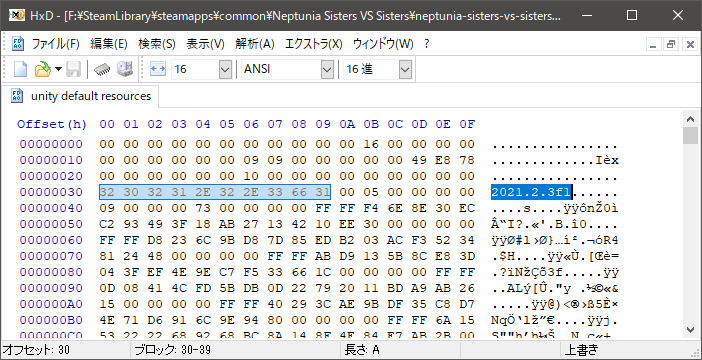This screenshot has width=702, height=360.
Task: Expand the Open file arrow menu
Action: [59, 69]
